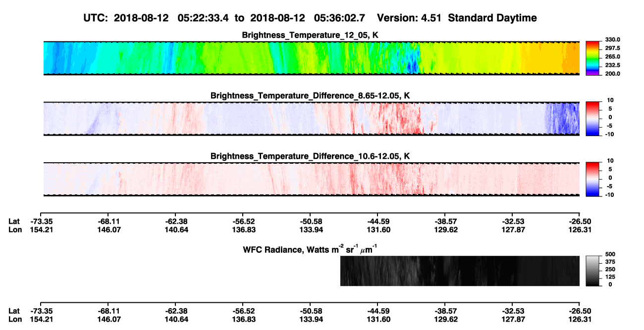This screenshot has width=644, height=330.
Task: Click latitude -50.58 on the axis above WFC panel
Action: tap(310, 222)
